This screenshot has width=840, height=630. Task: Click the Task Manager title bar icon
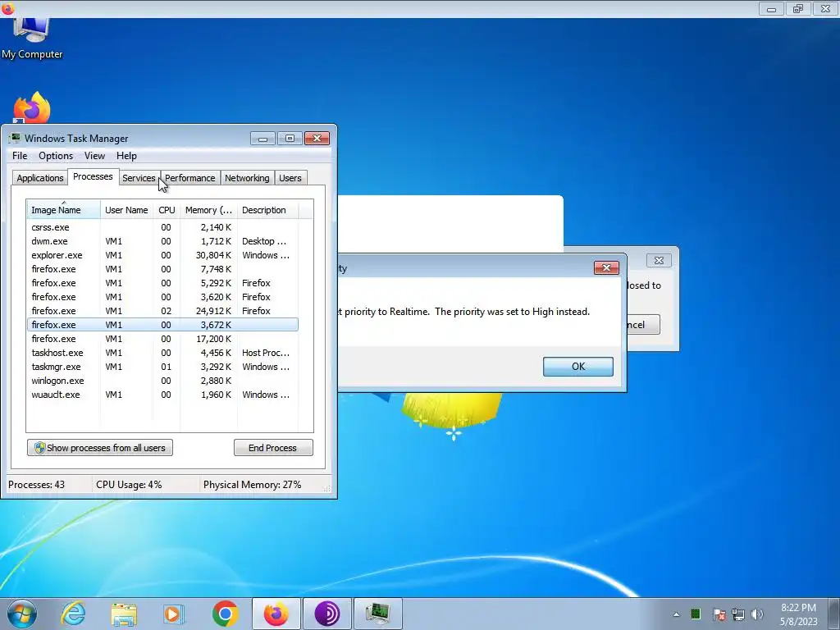(15, 138)
